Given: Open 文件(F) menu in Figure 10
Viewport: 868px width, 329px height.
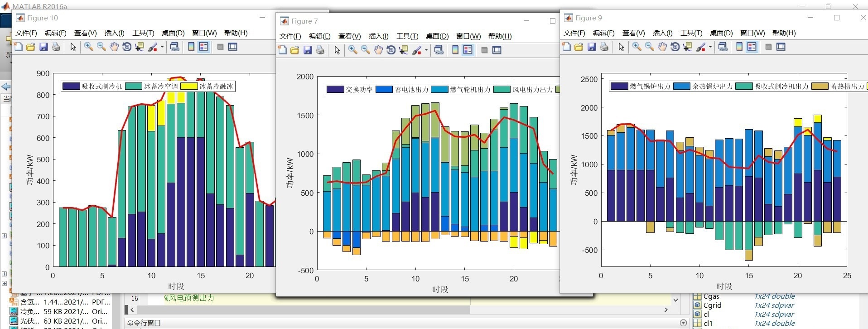Looking at the screenshot, I should [x=26, y=33].
